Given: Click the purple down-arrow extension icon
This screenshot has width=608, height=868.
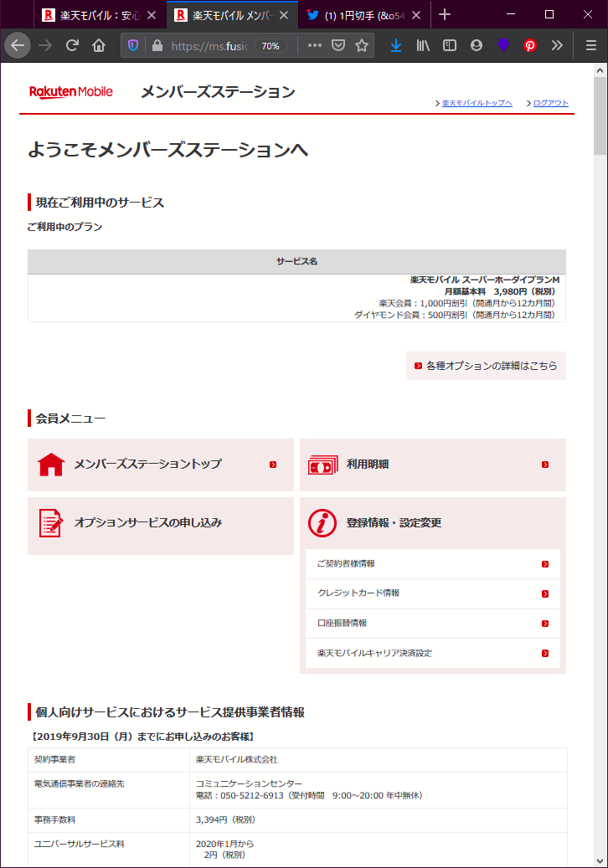Looking at the screenshot, I should pos(502,45).
